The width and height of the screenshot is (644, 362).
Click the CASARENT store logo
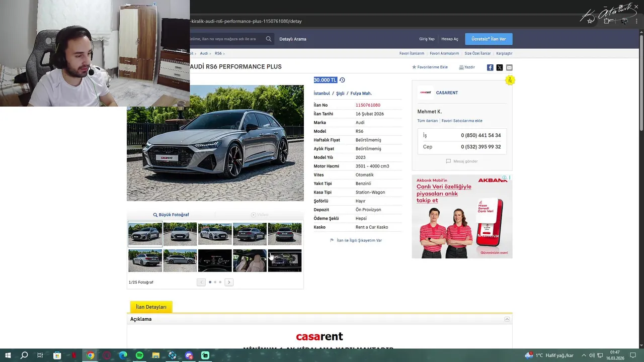pyautogui.click(x=426, y=93)
